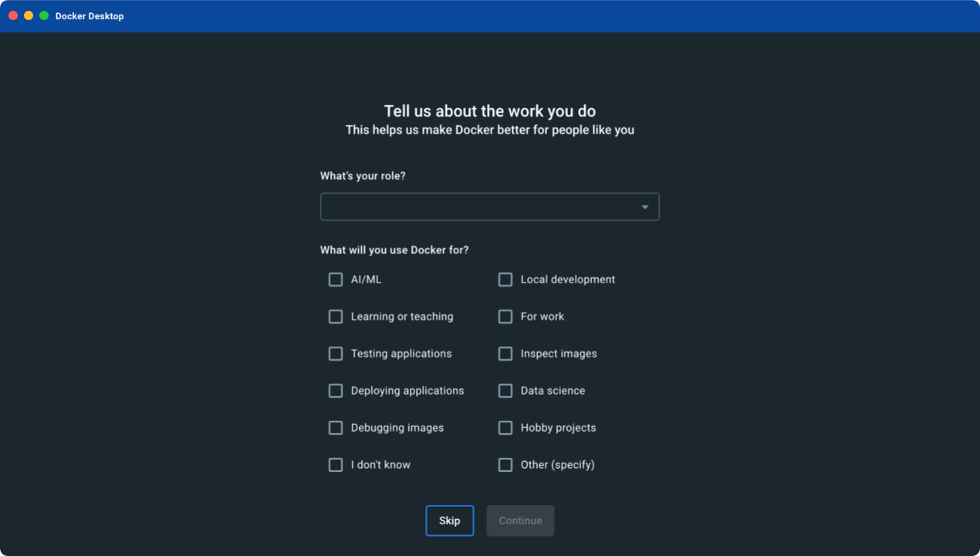
Task: Tick the I don't know checkbox
Action: (336, 465)
